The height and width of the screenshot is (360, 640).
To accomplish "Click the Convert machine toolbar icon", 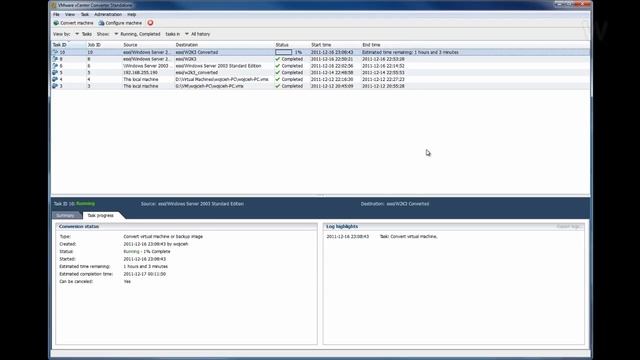I will tap(56, 23).
